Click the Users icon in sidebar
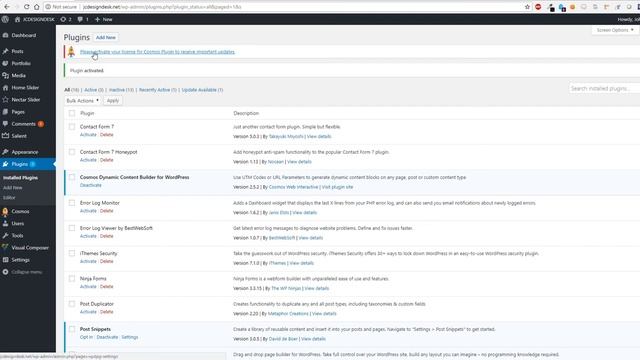This screenshot has width=640, height=360. [5, 223]
